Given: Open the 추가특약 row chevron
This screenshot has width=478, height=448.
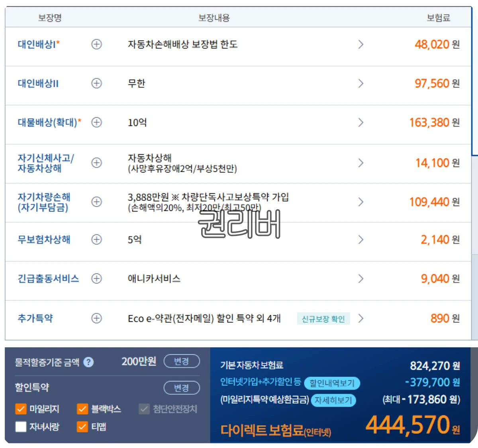Looking at the screenshot, I should coord(361,318).
